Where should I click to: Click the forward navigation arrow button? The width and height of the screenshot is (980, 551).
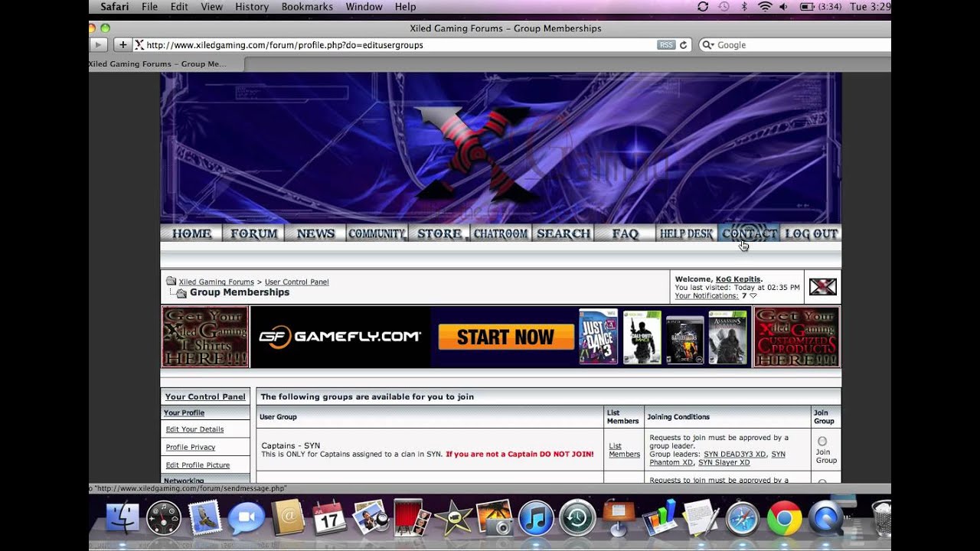(98, 45)
